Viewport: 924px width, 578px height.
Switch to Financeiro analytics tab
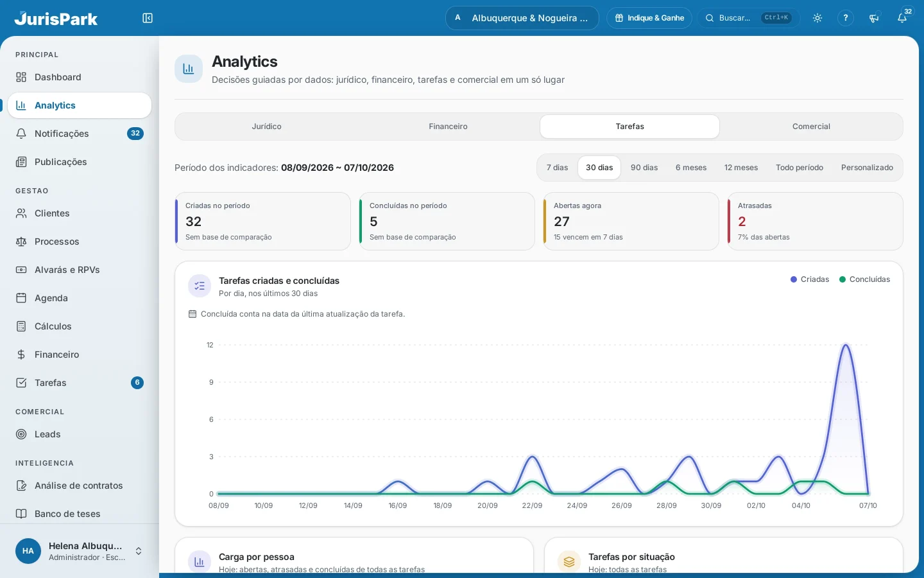(x=448, y=127)
